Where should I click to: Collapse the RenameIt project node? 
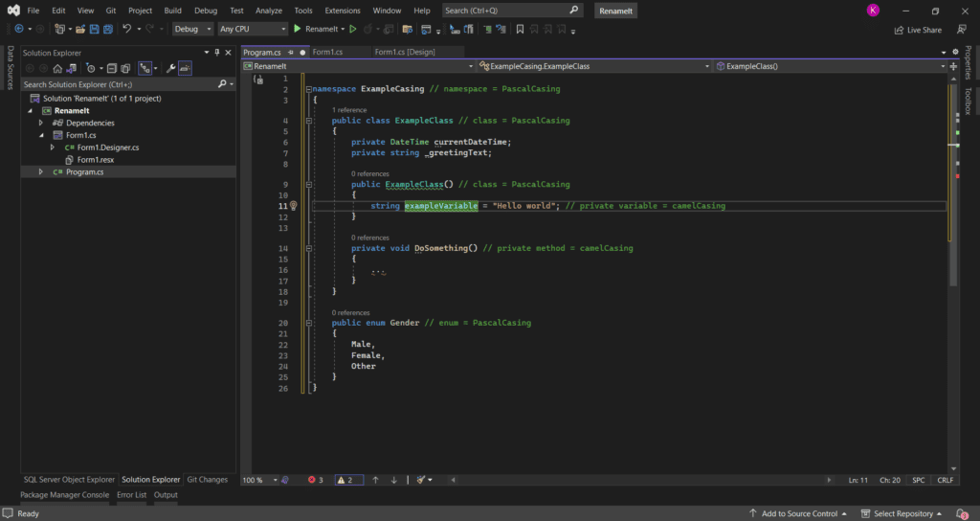pos(30,111)
